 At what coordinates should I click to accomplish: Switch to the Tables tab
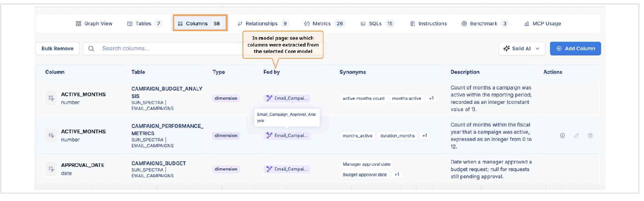tap(145, 24)
